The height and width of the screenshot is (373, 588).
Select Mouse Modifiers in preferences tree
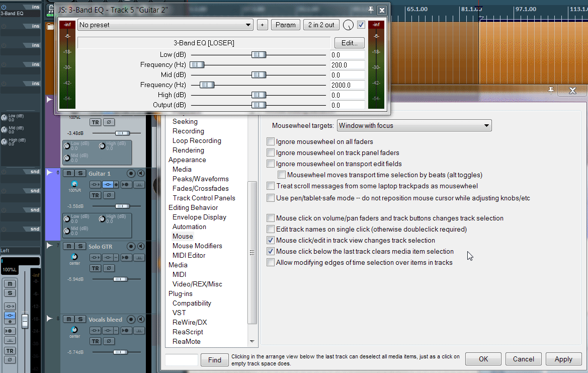tap(197, 246)
